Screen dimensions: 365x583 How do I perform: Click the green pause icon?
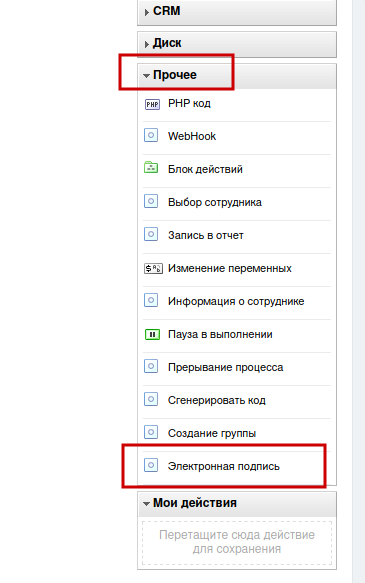point(152,335)
